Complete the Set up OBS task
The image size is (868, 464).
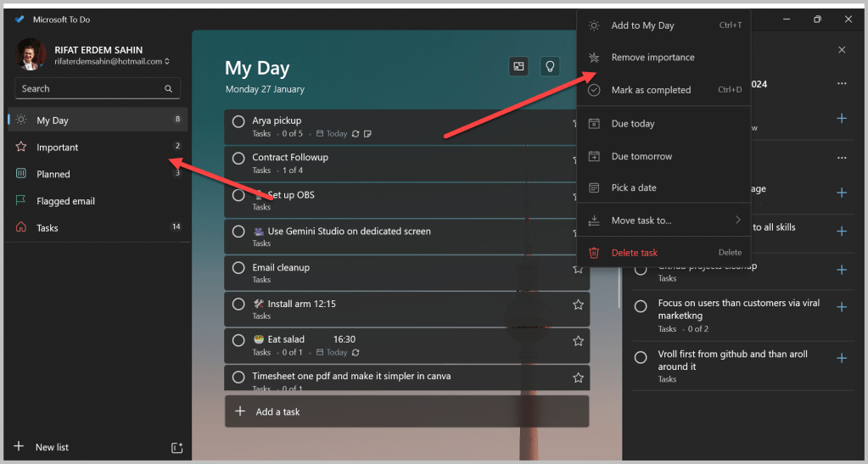pyautogui.click(x=238, y=195)
